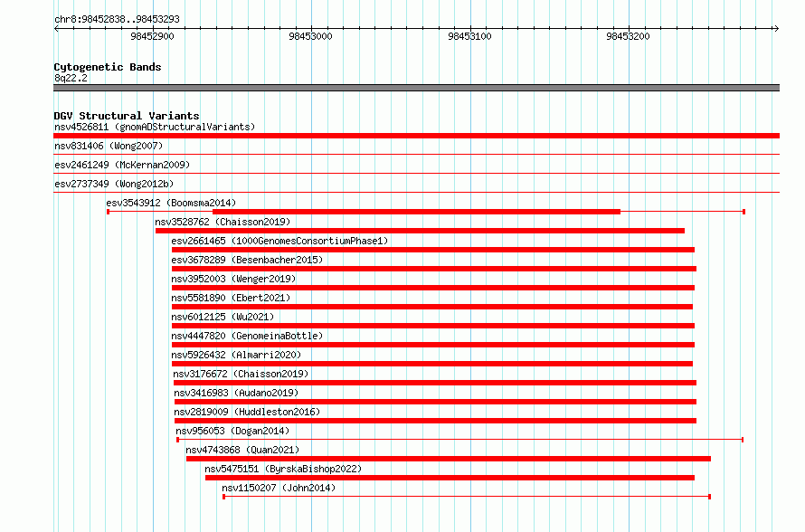Click the nsv6012125 (Wu2021) label
Viewport: 805px width, 532px height.
pos(223,317)
